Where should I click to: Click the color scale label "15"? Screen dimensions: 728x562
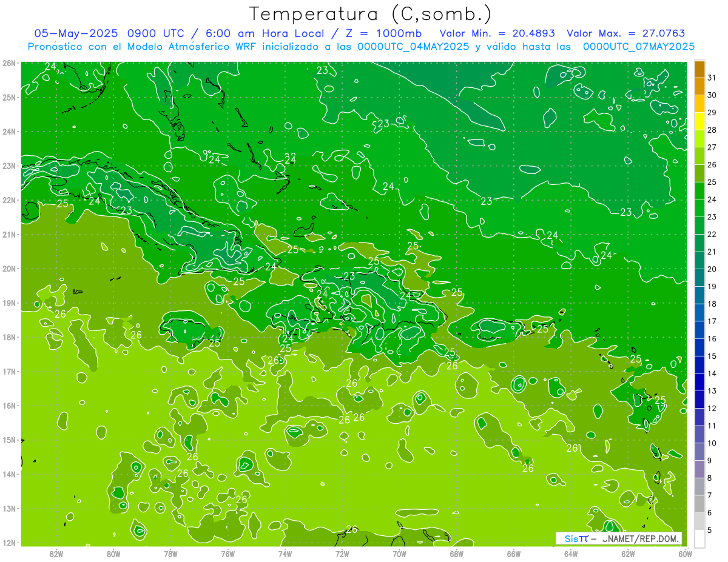[x=712, y=356]
